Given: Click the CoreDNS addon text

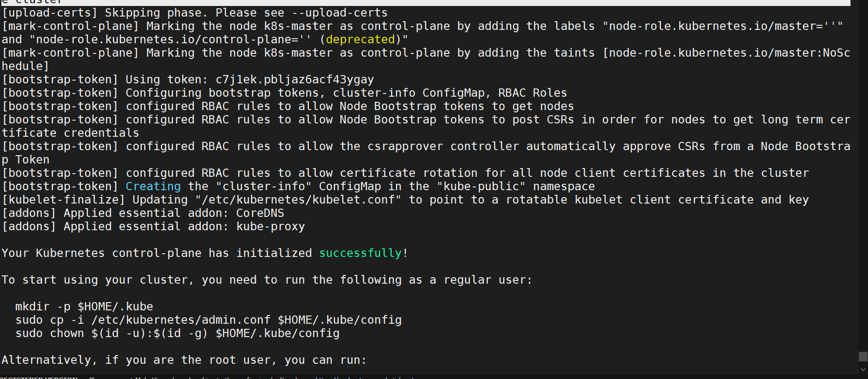Looking at the screenshot, I should tap(260, 213).
